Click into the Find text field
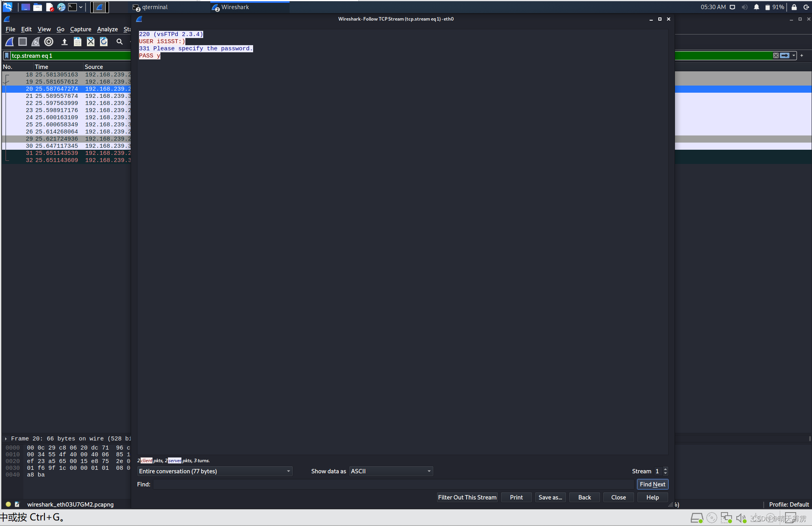The image size is (812, 526). tap(393, 484)
